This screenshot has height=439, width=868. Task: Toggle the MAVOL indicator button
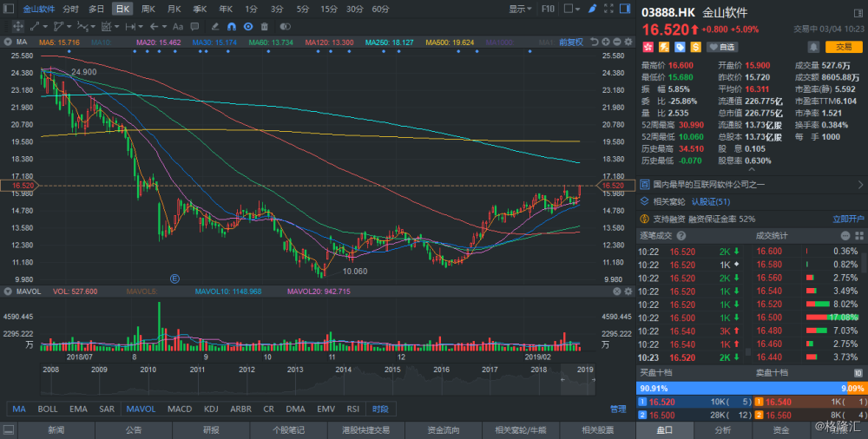pyautogui.click(x=140, y=409)
